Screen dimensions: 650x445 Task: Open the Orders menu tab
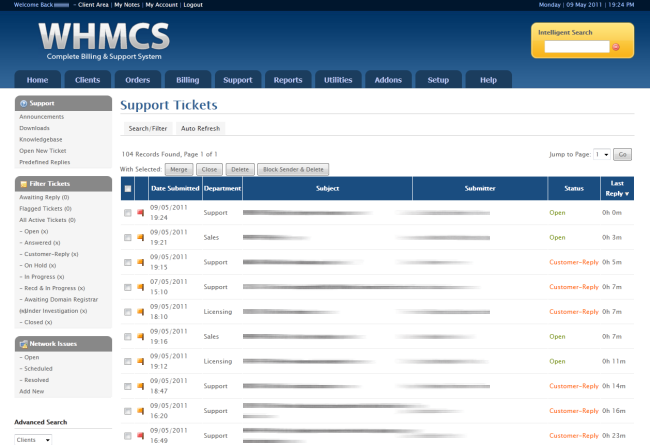point(138,80)
